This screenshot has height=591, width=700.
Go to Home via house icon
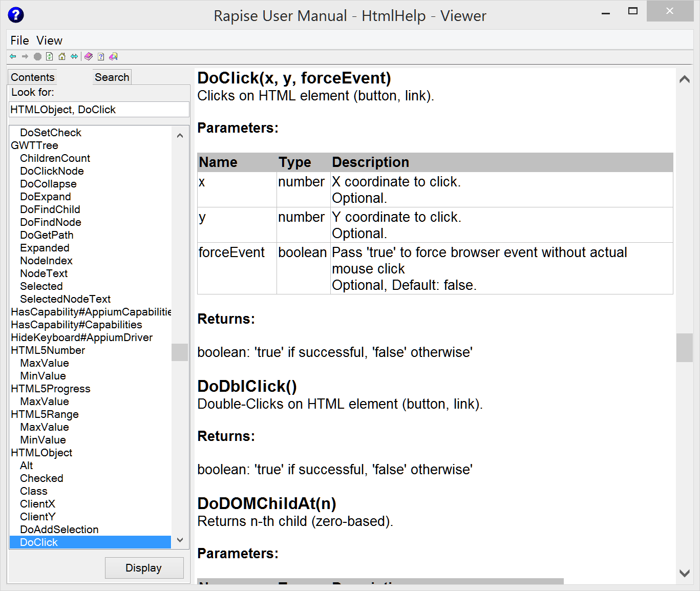pos(62,56)
